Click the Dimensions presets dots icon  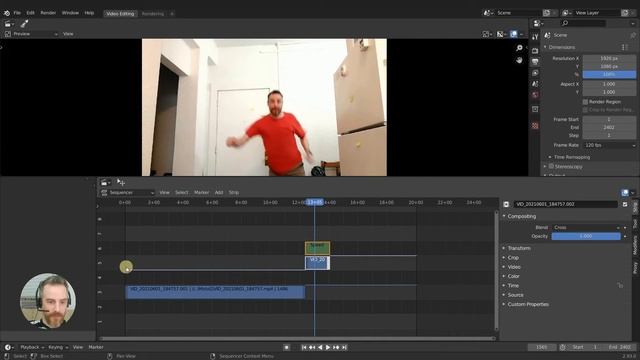[624, 47]
